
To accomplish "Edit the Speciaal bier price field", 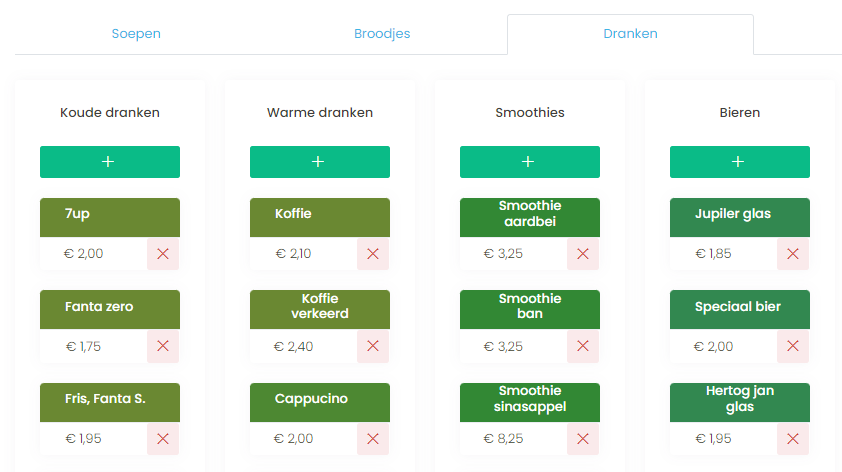I will click(x=723, y=346).
